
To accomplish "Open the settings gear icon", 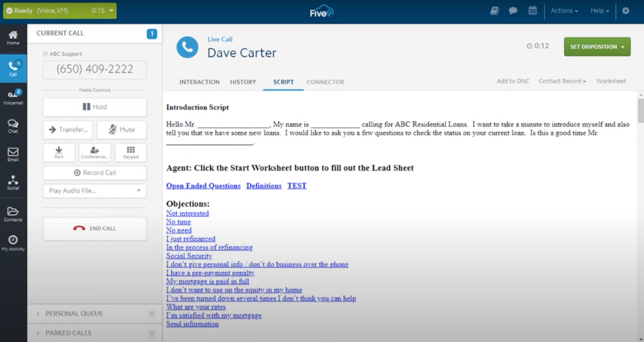I will coord(626,11).
